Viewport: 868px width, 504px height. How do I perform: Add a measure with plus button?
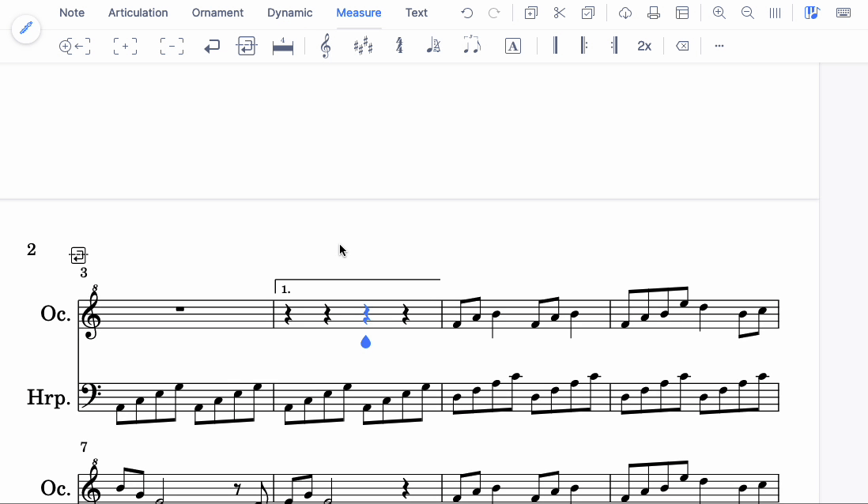[x=125, y=45]
